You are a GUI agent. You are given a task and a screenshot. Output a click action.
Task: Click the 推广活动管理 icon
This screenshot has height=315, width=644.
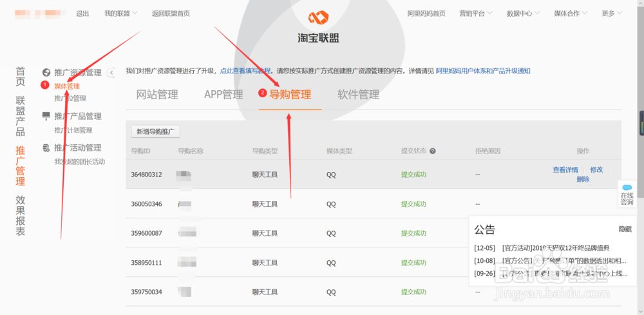coord(46,148)
